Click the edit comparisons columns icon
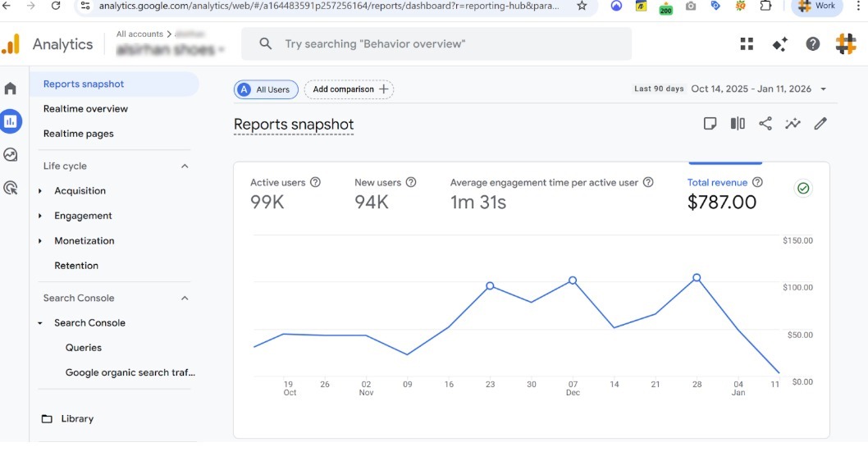This screenshot has height=456, width=868. point(738,123)
